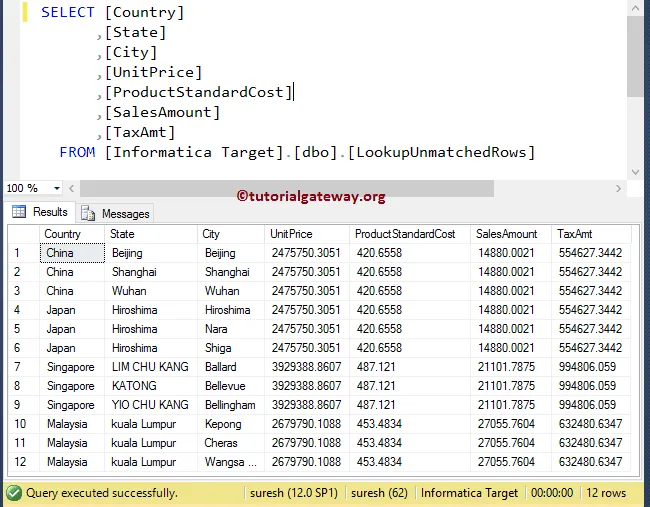
Task: Click suresh (62) in status bar
Action: [x=379, y=493]
